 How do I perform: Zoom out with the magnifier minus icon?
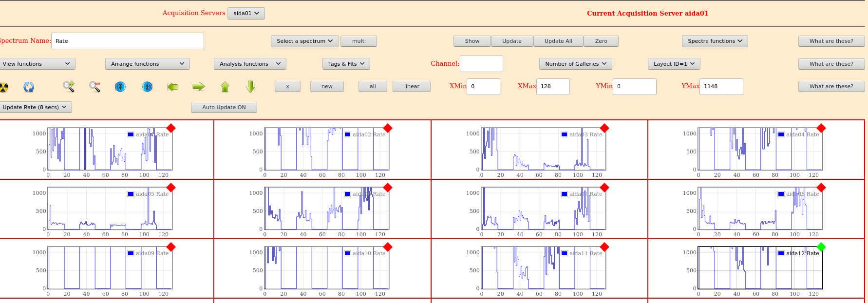pyautogui.click(x=94, y=87)
